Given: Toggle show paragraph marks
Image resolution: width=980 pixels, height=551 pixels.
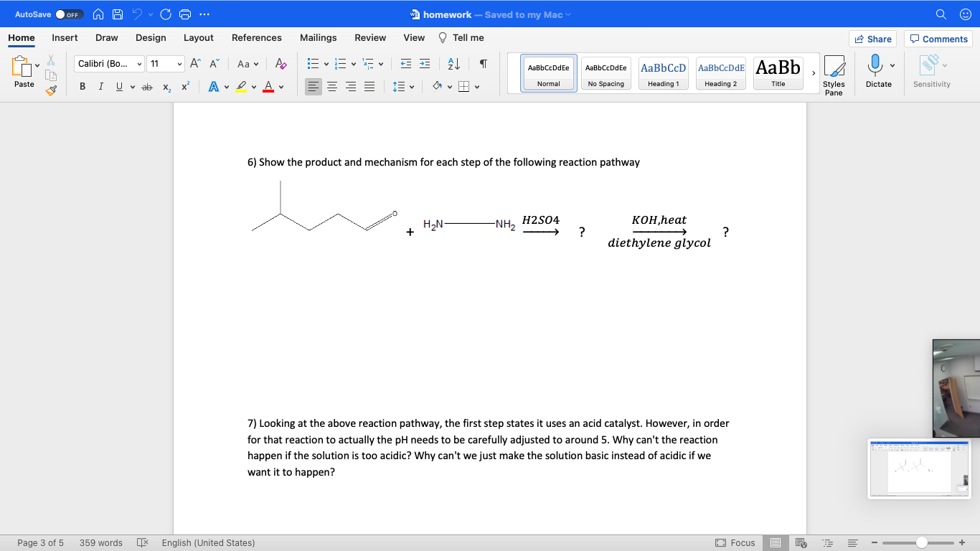Looking at the screenshot, I should pos(484,64).
